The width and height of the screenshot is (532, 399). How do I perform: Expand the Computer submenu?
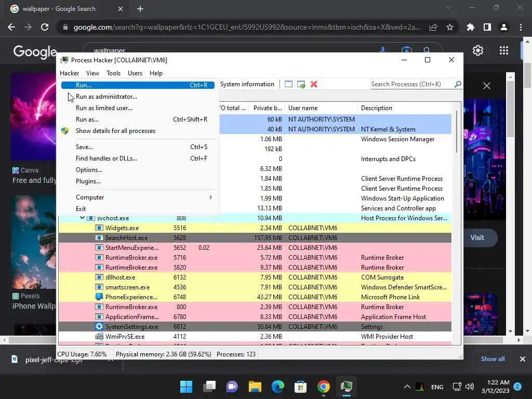click(138, 197)
